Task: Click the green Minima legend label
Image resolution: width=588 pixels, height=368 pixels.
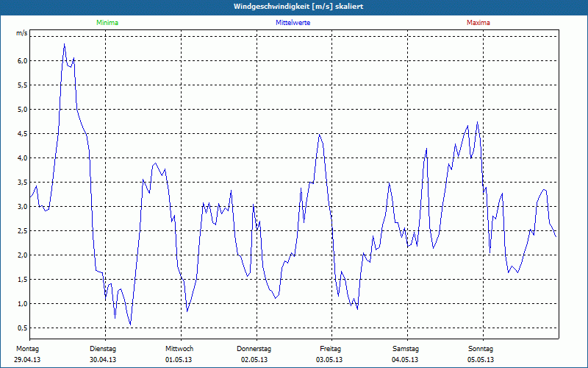Action: 107,23
